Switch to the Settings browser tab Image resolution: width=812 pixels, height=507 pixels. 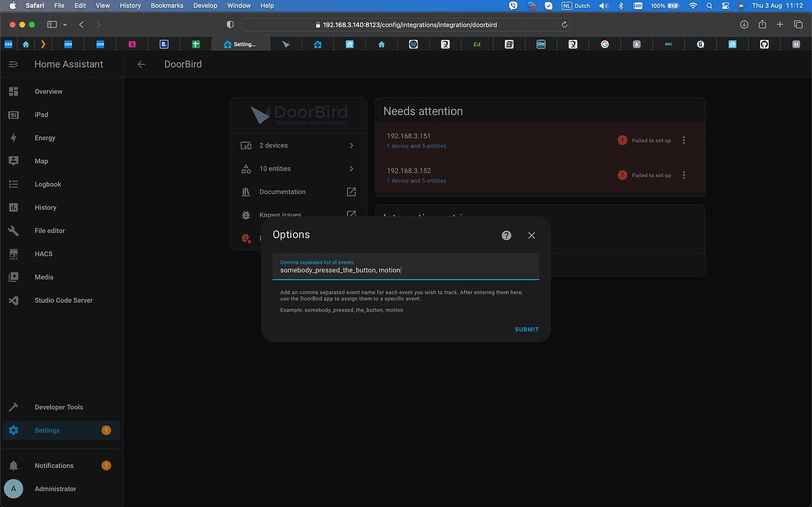pos(241,44)
